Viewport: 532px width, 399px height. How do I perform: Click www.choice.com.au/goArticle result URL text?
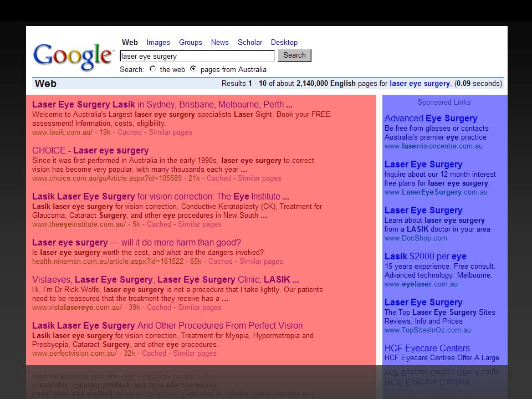tap(107, 178)
